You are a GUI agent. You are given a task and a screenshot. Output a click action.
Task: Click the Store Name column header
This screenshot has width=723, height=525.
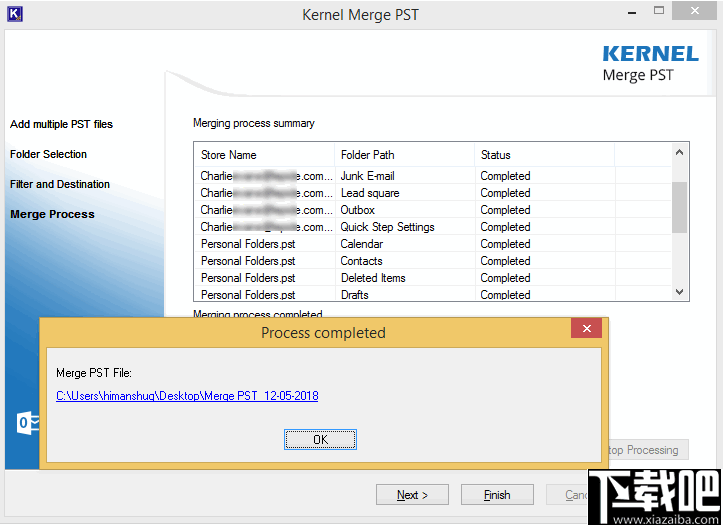264,155
